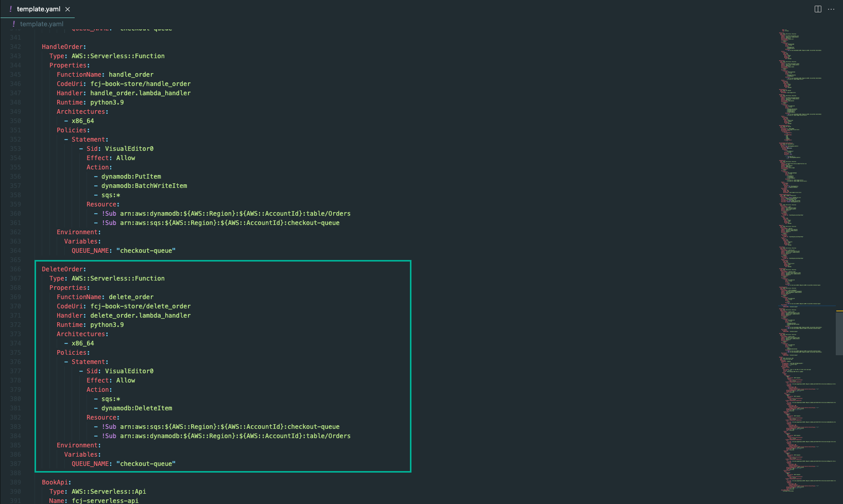Click the line number 389
Image resolution: width=843 pixels, height=504 pixels.
pyautogui.click(x=15, y=482)
